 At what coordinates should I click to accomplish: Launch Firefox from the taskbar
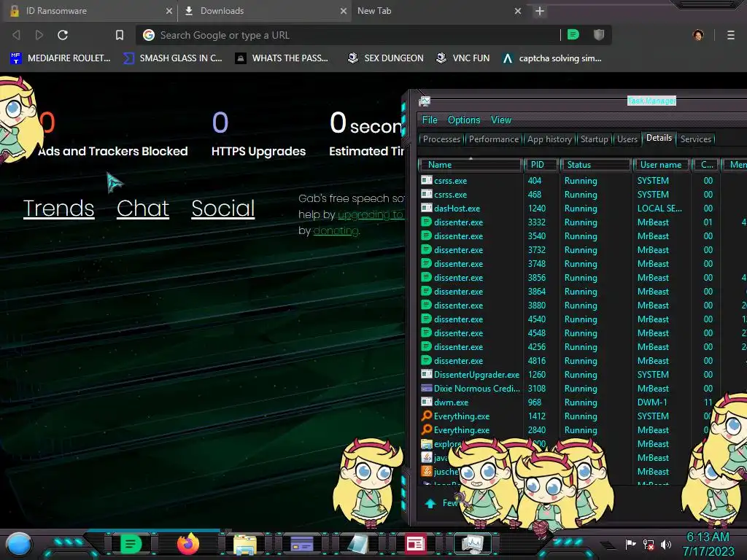[187, 544]
